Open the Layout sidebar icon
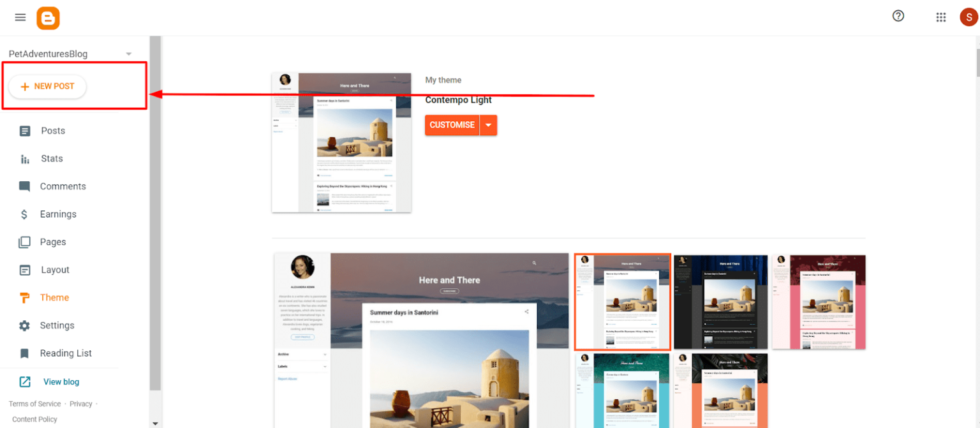 click(24, 270)
